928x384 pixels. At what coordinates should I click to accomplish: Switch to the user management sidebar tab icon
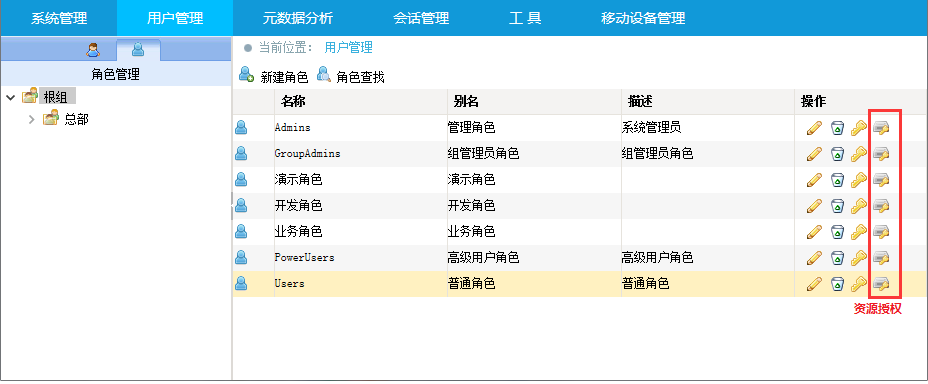(93, 50)
